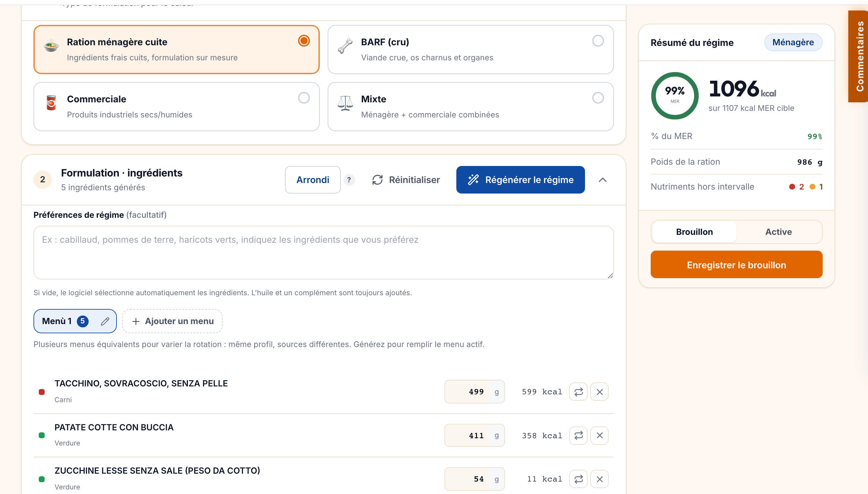868x494 pixels.
Task: Click the pencil icon to rename Menù 1
Action: tap(105, 321)
